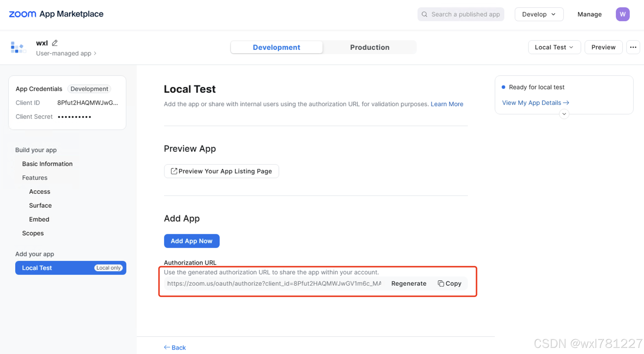Image resolution: width=644 pixels, height=354 pixels.
Task: Click the wxl app logo icon
Action: [x=19, y=47]
